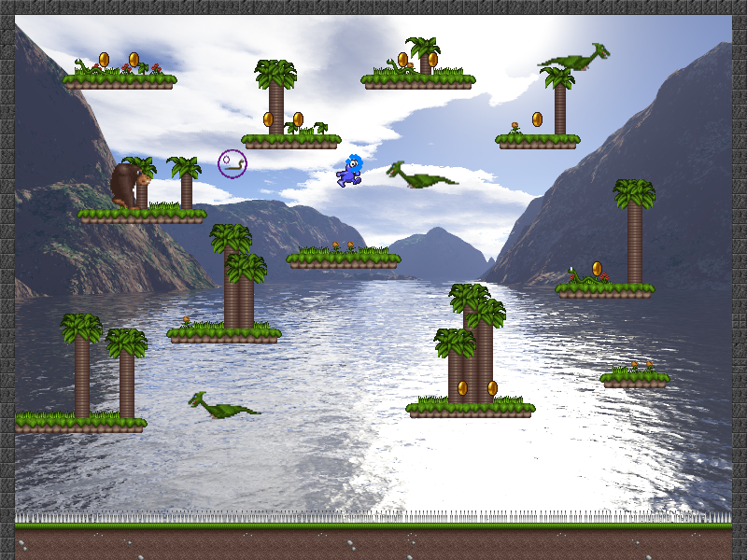Click the gold coin left of the top-center palm

402,60
